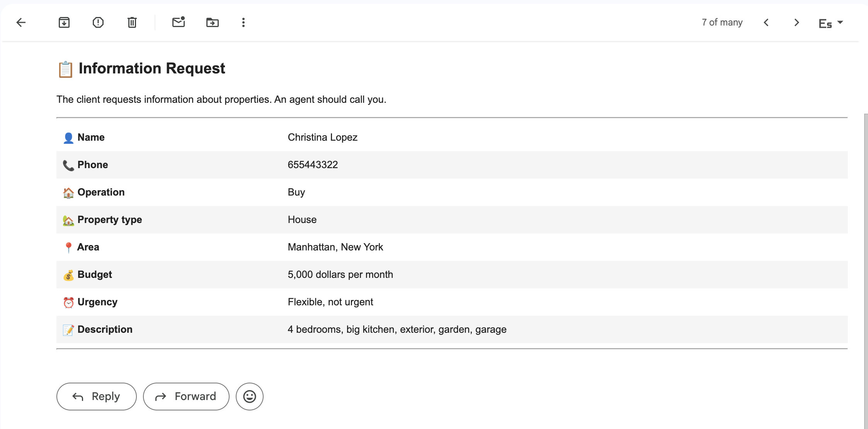This screenshot has width=868, height=429.
Task: Click the Budget label
Action: tap(95, 274)
